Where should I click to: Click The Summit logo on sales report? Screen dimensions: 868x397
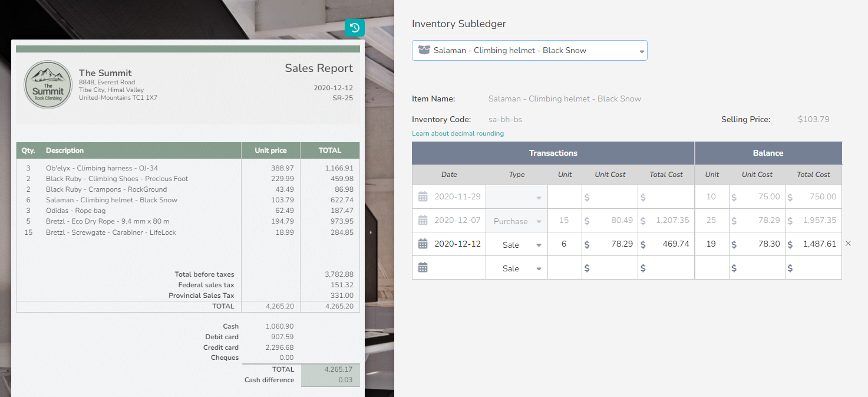click(48, 84)
